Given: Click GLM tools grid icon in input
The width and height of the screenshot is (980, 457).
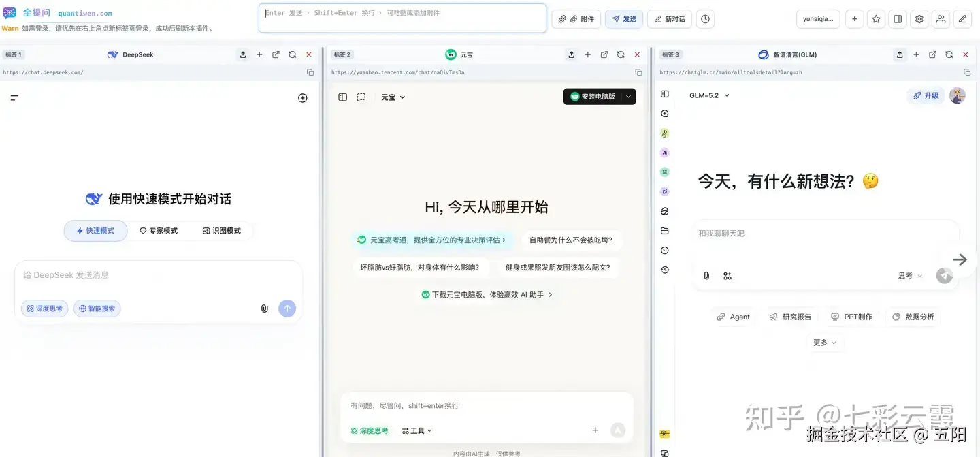Looking at the screenshot, I should click(x=728, y=276).
